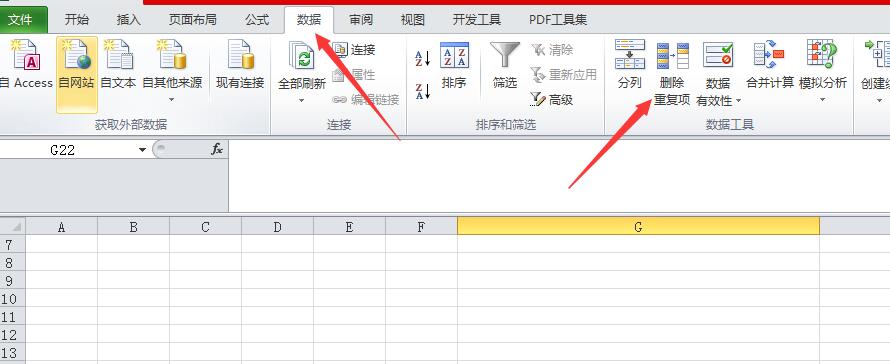This screenshot has width=890, height=364.
Task: Click the 属性 properties button
Action: click(x=354, y=75)
